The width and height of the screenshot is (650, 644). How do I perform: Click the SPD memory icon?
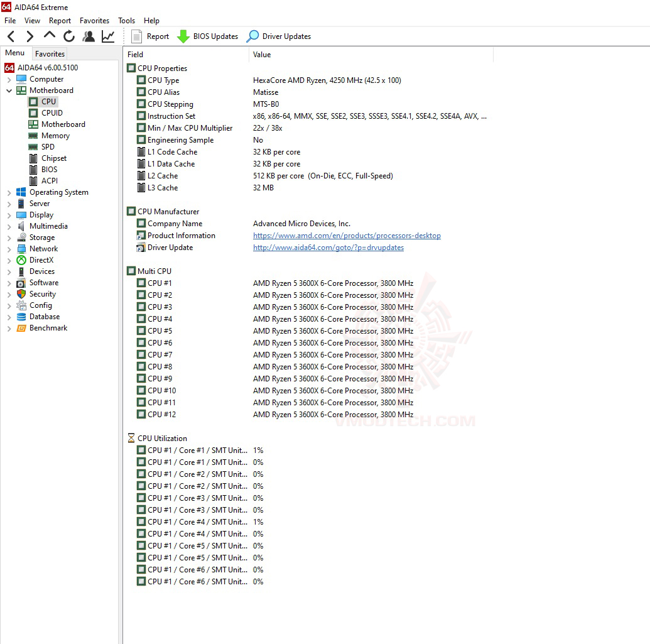pos(33,147)
